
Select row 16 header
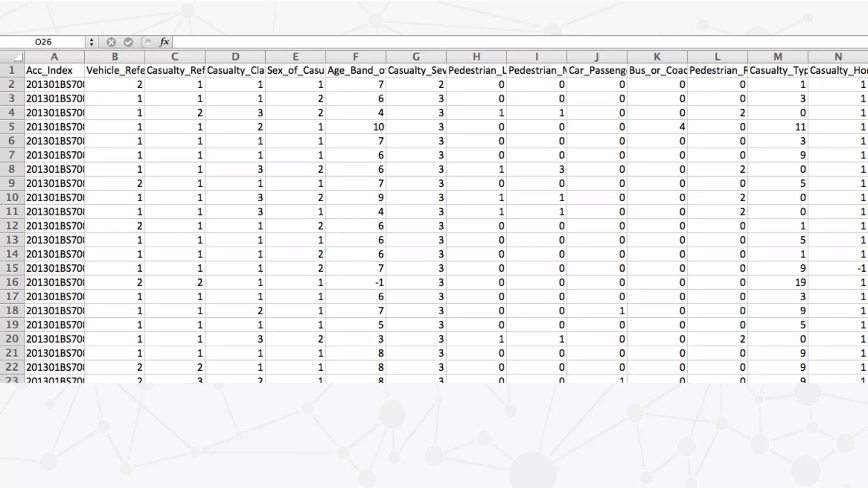point(12,282)
